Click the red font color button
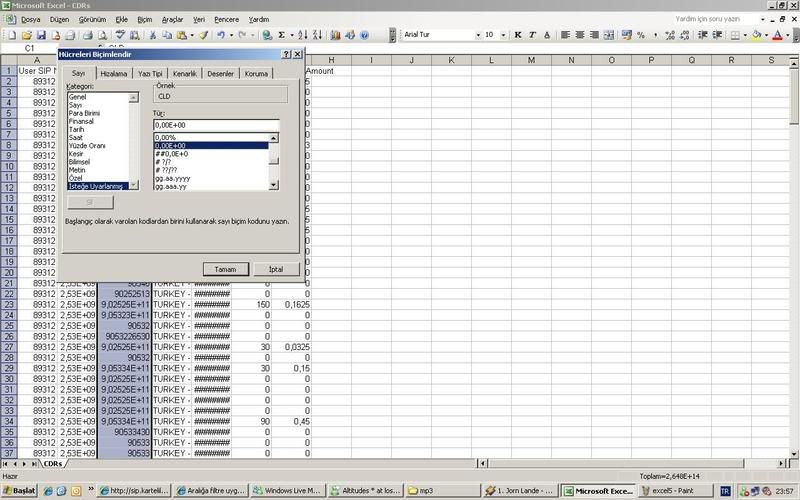Viewport: 800px width, 500px height. point(778,35)
